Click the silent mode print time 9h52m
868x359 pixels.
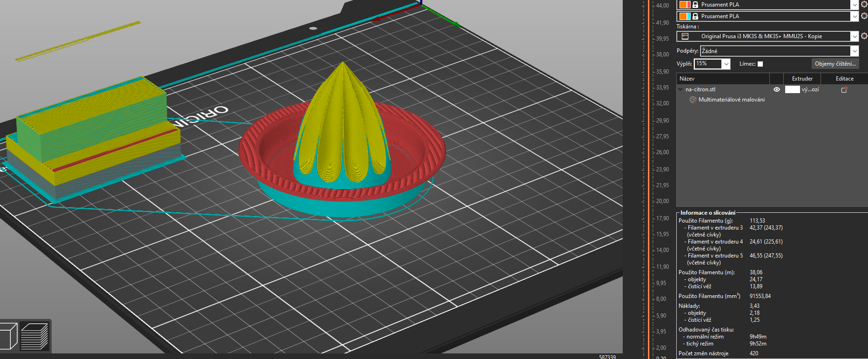click(x=758, y=344)
